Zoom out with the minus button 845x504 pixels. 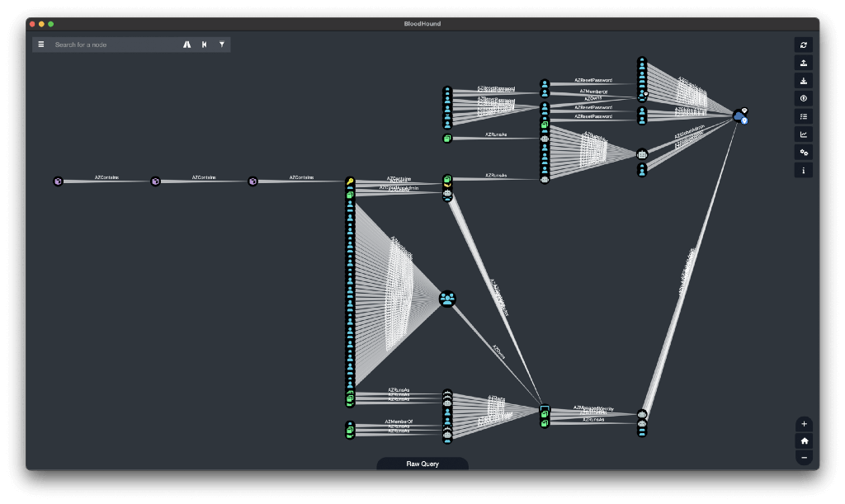[x=805, y=458]
